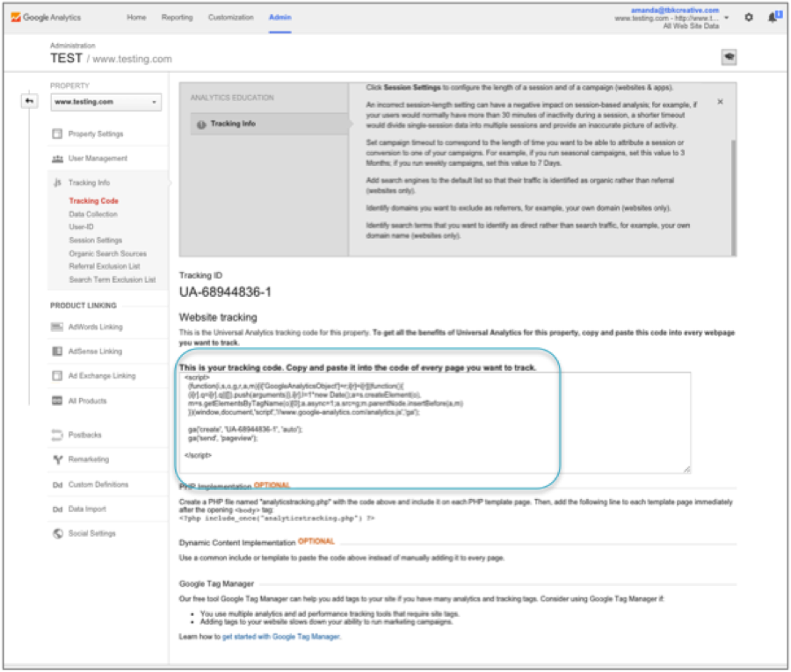Open Postbacks
The width and height of the screenshot is (791, 672).
(84, 435)
